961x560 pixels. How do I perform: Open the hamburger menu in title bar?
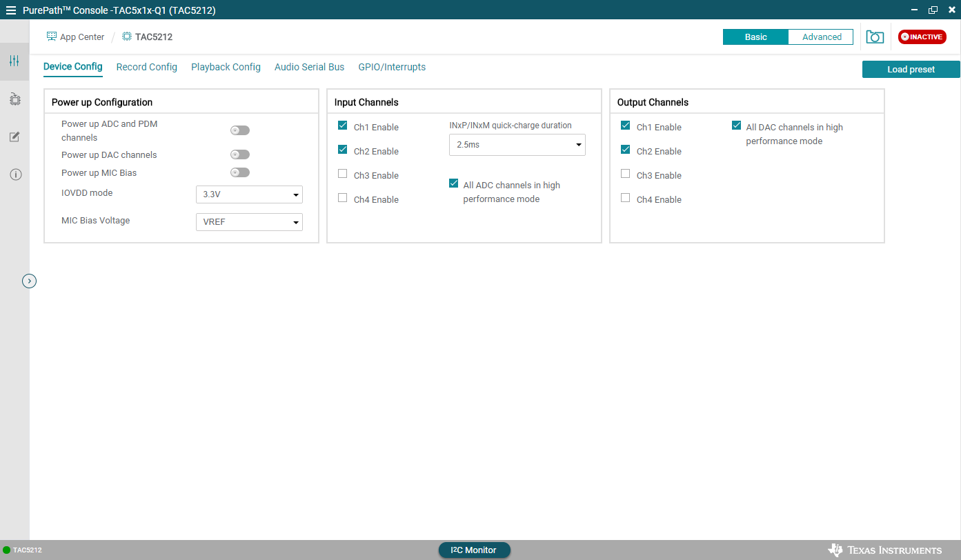click(10, 10)
